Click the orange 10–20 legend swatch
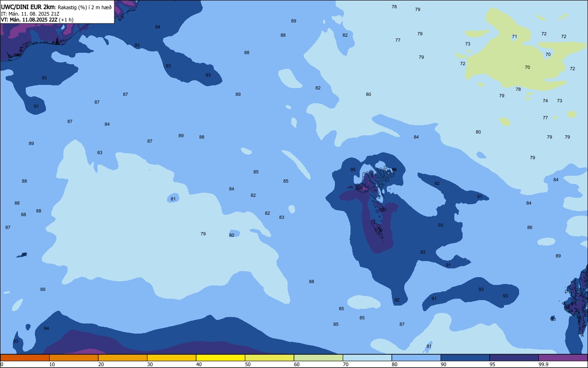 click(x=73, y=357)
